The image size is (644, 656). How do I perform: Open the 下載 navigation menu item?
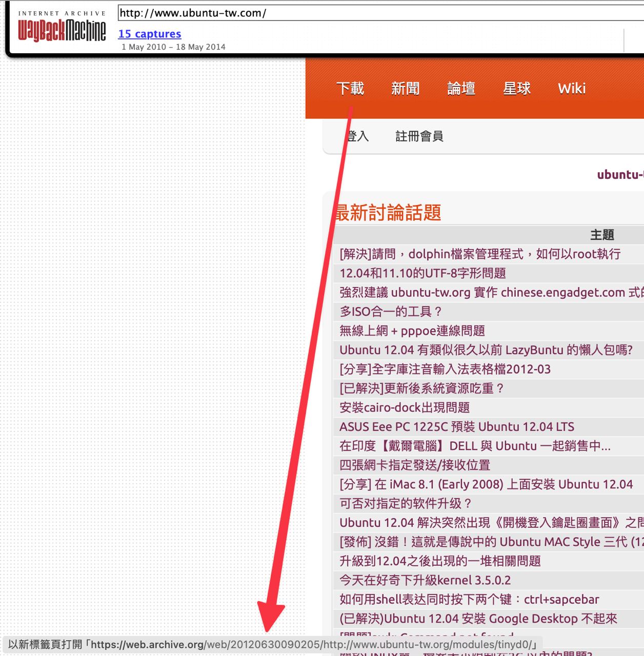coord(350,89)
